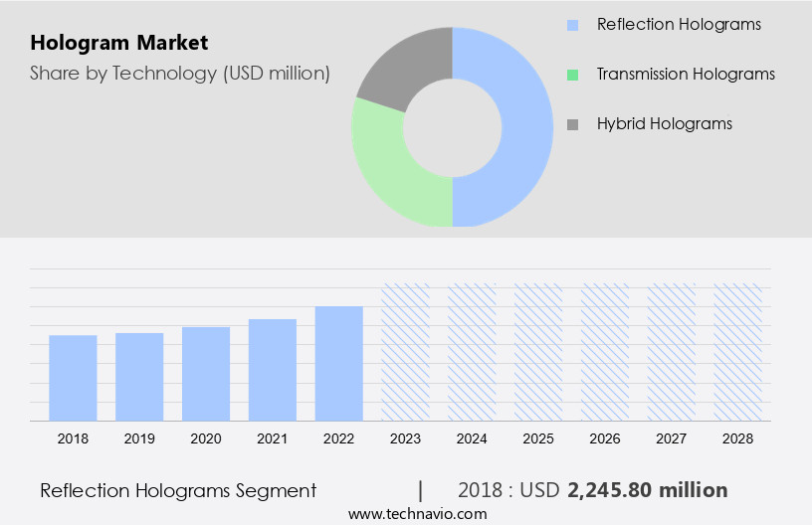Click the 2020 bar in the chart
The height and width of the screenshot is (525, 812).
click(206, 374)
